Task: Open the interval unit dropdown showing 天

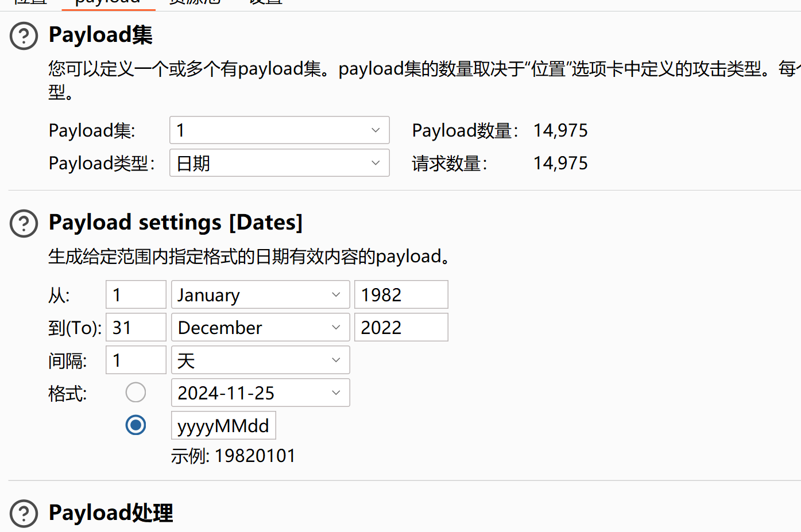Action: tap(261, 360)
